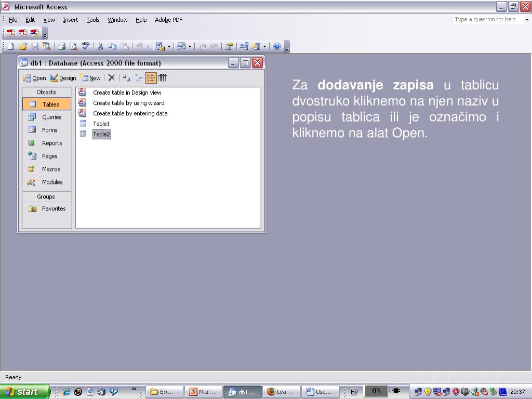Run the ABC Spelling check
This screenshot has width=532, height=399.
(x=86, y=46)
